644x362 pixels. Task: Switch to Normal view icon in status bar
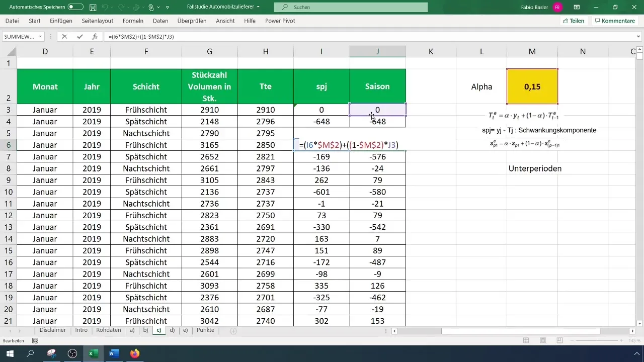coord(526,340)
